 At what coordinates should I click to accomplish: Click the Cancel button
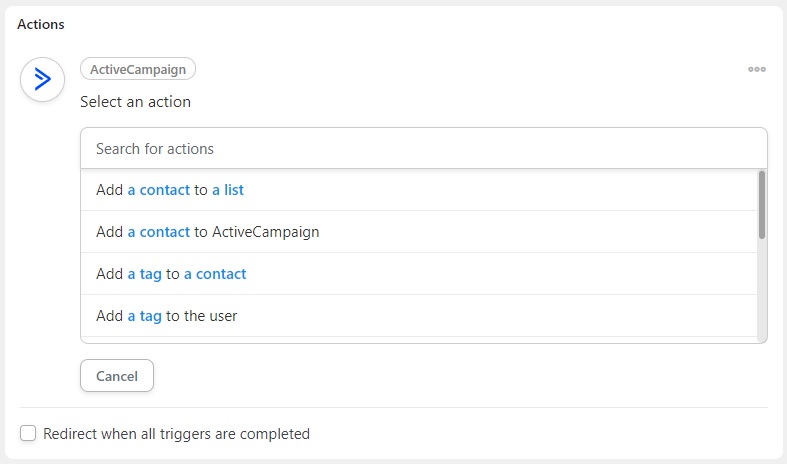(117, 376)
